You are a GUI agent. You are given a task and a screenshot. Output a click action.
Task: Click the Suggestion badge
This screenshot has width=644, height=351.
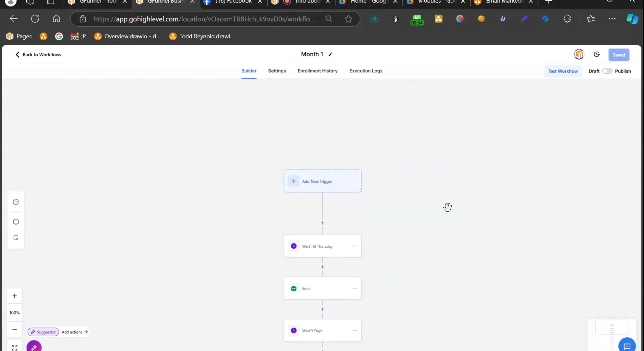[x=43, y=332]
